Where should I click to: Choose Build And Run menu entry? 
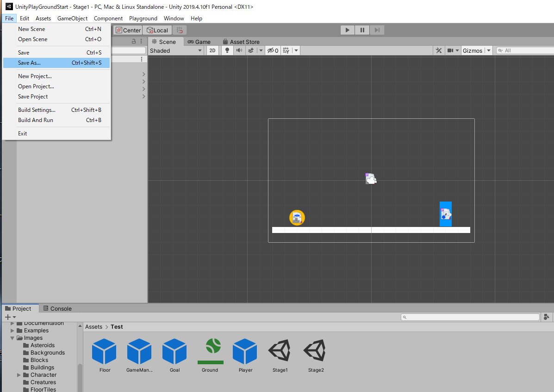(56, 120)
